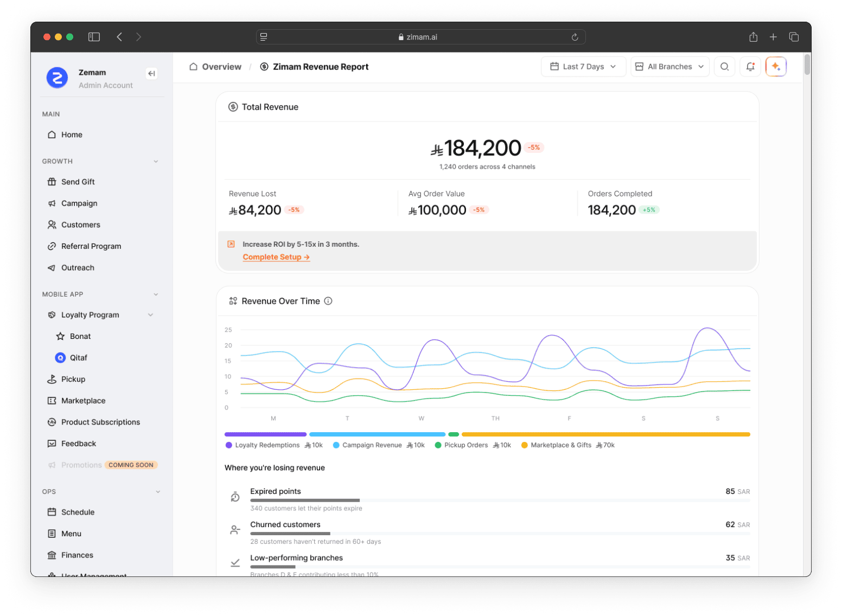
Task: Click the Bonat star icon
Action: click(61, 336)
